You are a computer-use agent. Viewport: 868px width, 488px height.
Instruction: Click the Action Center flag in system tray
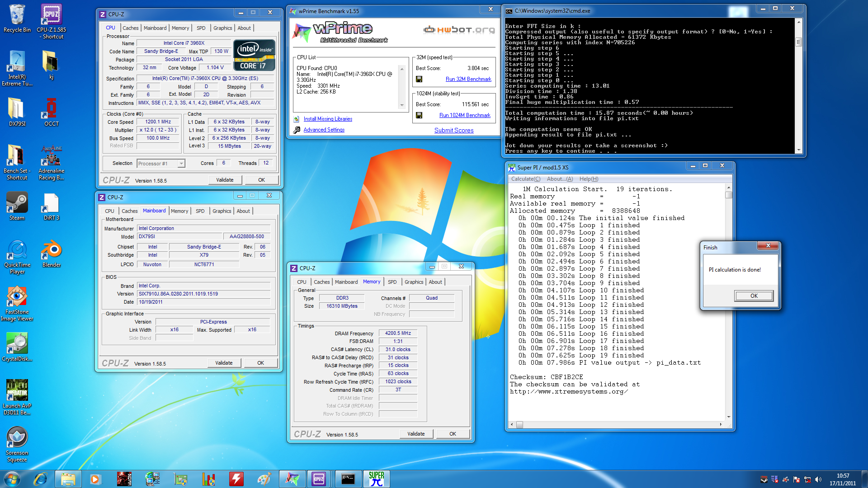click(796, 479)
